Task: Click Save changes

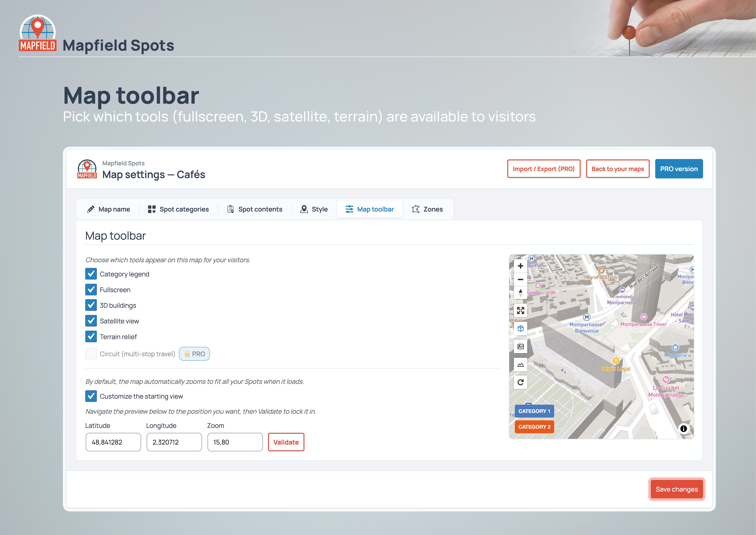Action: 677,489
